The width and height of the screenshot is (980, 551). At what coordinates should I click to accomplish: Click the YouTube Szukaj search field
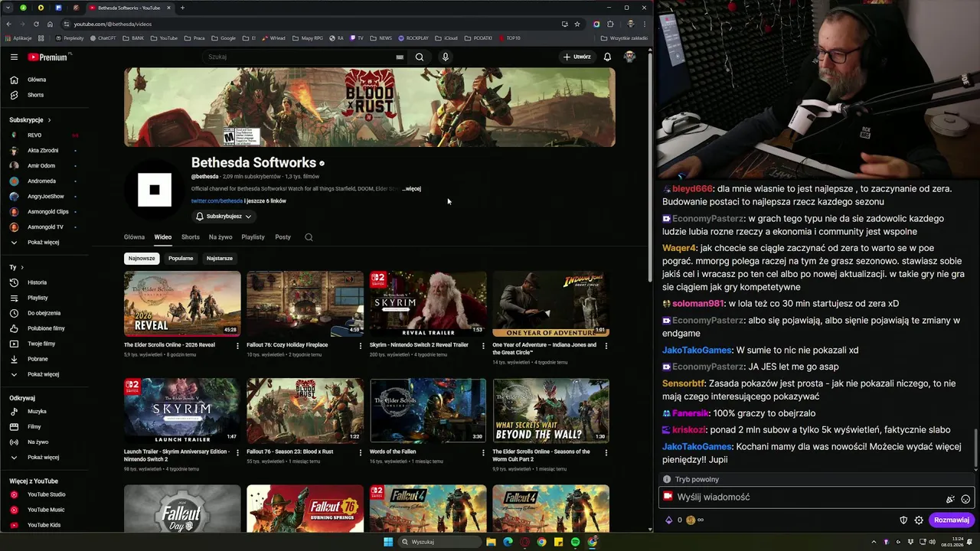tap(303, 57)
